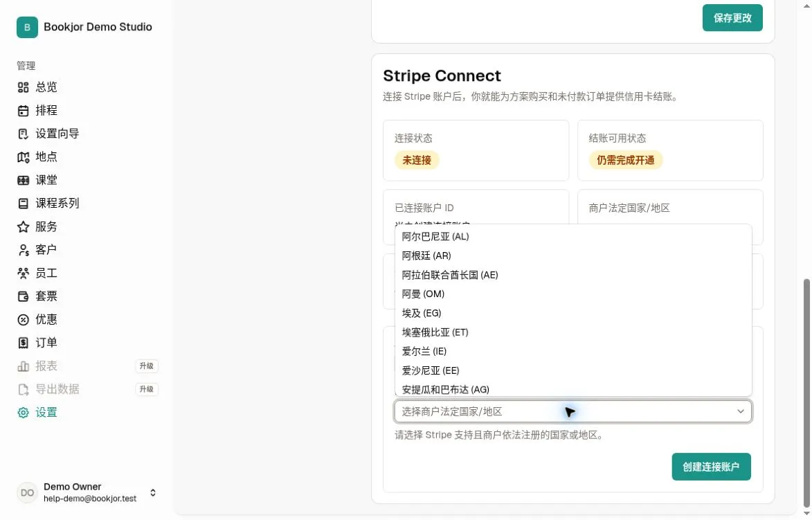Click the 商户法定国家/地区 label

point(629,208)
